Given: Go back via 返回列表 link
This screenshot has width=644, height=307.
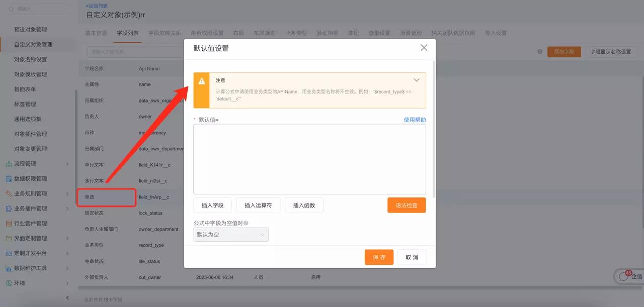Looking at the screenshot, I should tap(97, 5).
